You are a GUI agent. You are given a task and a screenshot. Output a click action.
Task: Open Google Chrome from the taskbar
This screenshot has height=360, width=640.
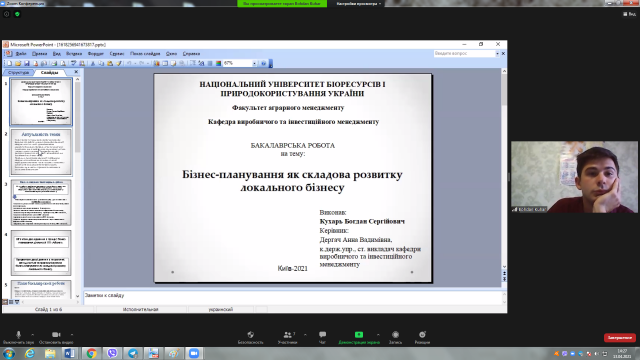[x=91, y=353]
